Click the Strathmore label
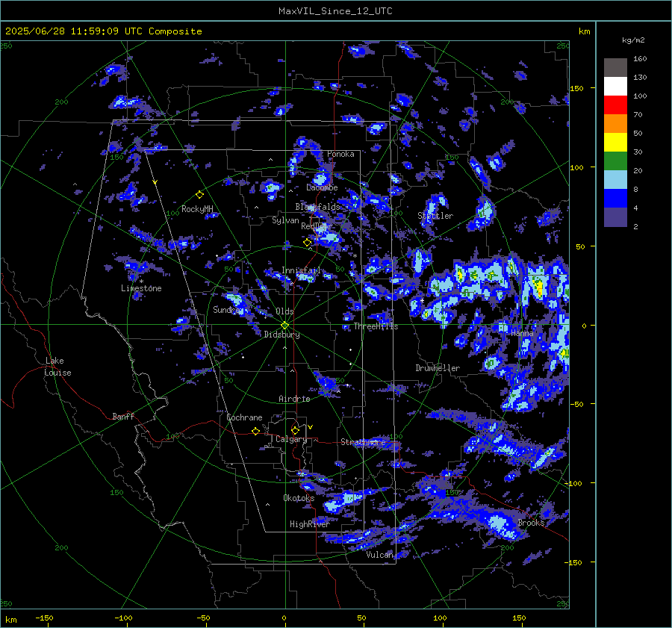Image resolution: width=672 pixels, height=628 pixels. (363, 442)
